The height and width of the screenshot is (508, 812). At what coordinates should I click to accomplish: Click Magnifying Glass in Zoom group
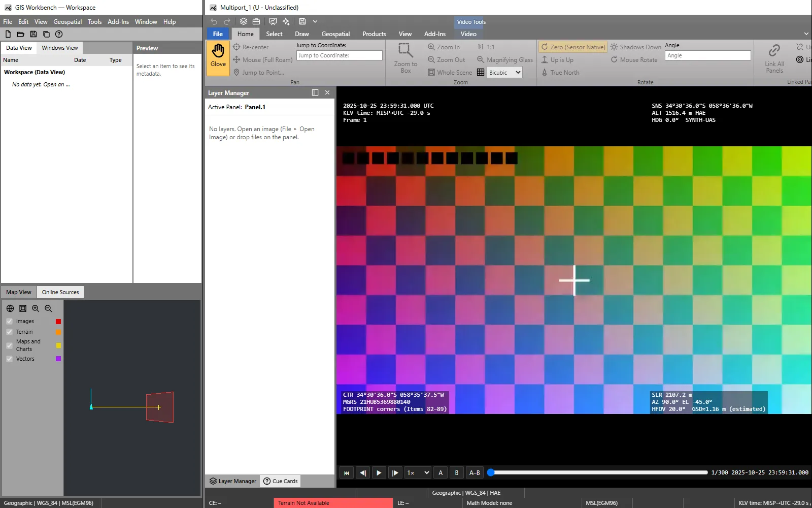(x=505, y=60)
